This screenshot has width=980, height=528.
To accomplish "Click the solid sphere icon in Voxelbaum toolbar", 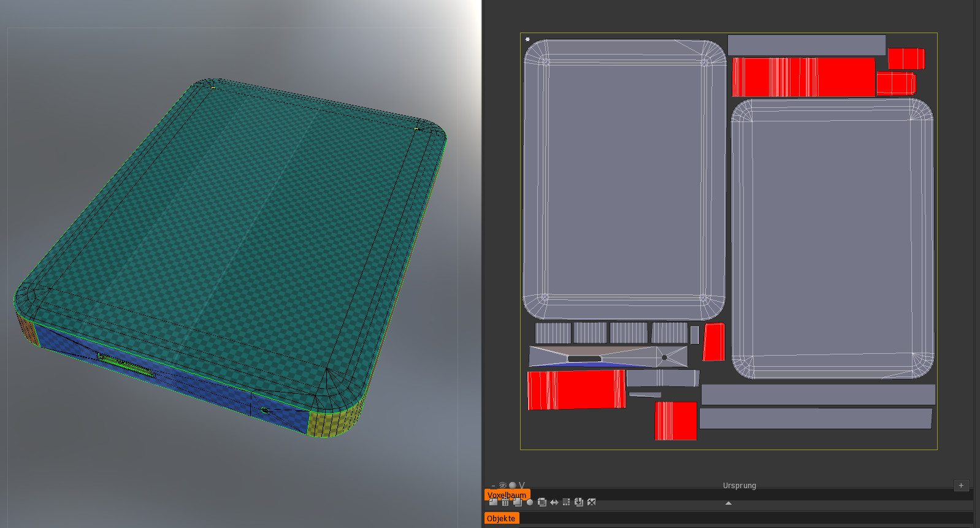I will tap(530, 502).
